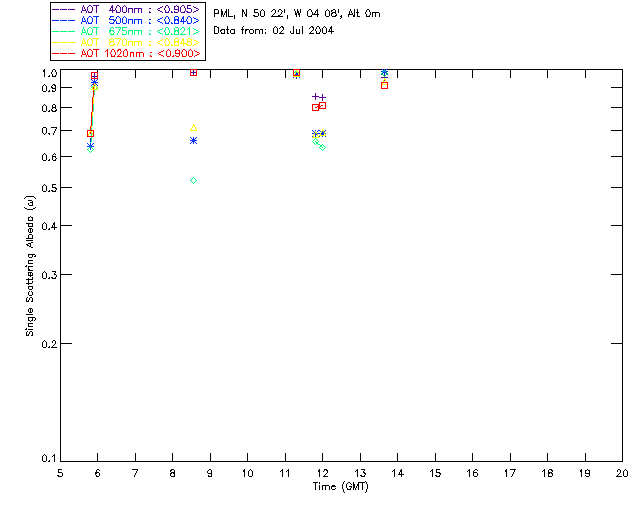Viewport: 640px width, 512px height.
Task: Select the lowest green diamond point near 0.5
Action: coord(193,180)
